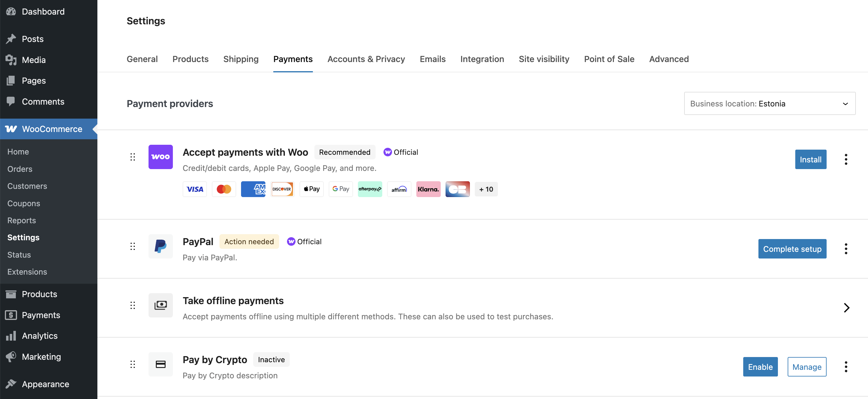
Task: Click the PayPal logo icon
Action: (x=160, y=246)
